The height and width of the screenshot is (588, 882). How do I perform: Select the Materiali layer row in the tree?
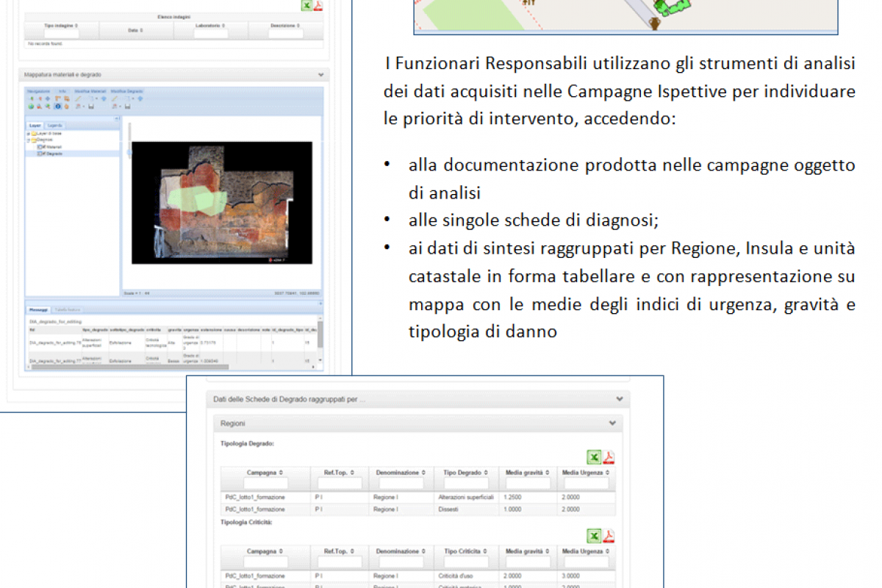pyautogui.click(x=73, y=147)
